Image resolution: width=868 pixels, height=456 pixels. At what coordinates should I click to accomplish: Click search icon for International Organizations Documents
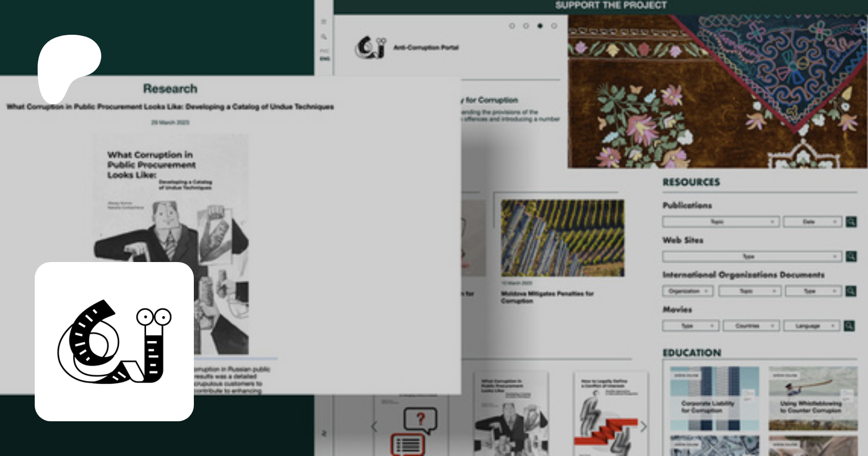tap(851, 291)
